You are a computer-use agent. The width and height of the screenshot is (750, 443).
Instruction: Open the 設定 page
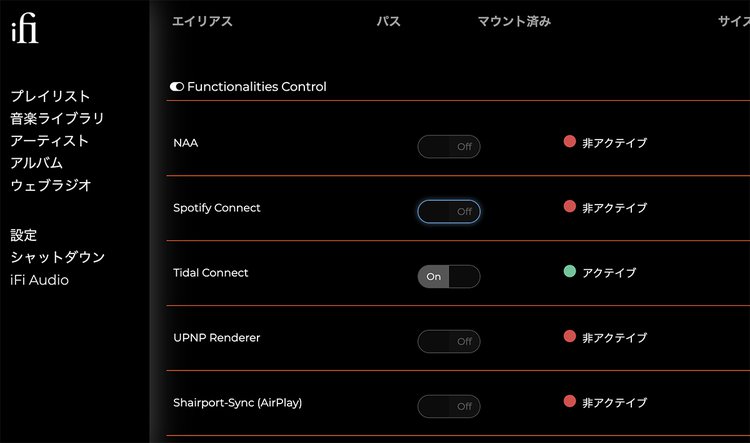click(24, 235)
